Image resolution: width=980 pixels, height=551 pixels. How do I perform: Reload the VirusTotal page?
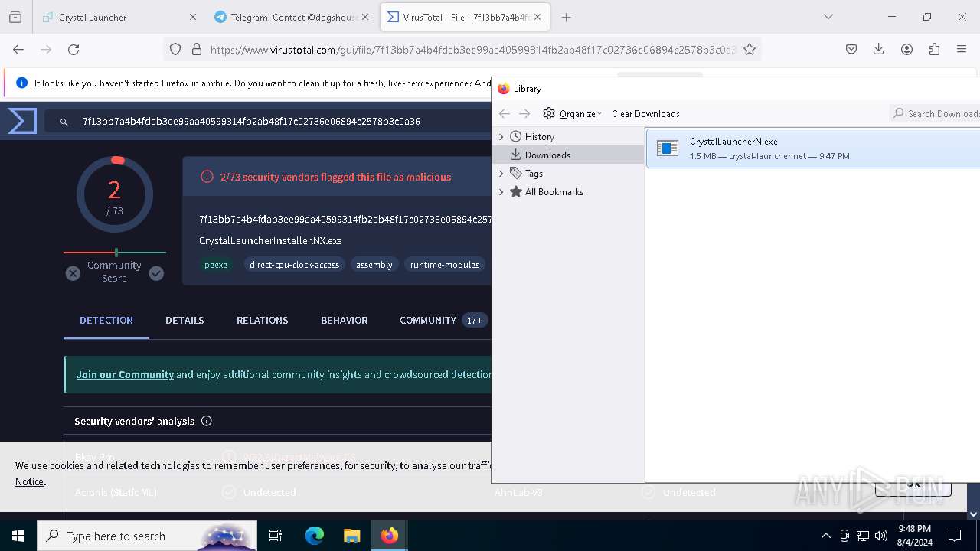pos(73,49)
